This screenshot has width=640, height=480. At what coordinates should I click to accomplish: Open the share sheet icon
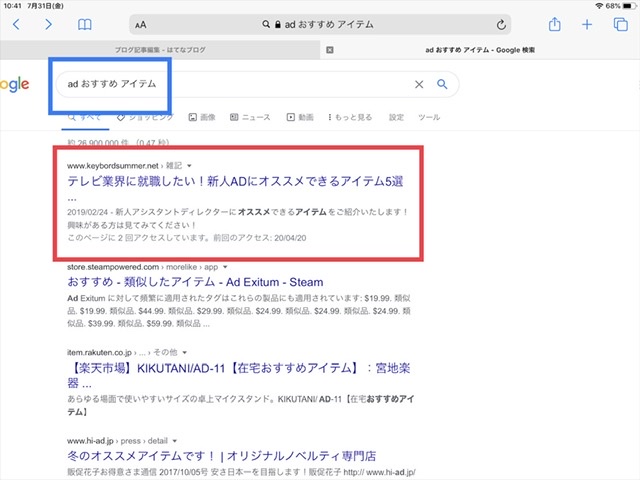pyautogui.click(x=554, y=24)
